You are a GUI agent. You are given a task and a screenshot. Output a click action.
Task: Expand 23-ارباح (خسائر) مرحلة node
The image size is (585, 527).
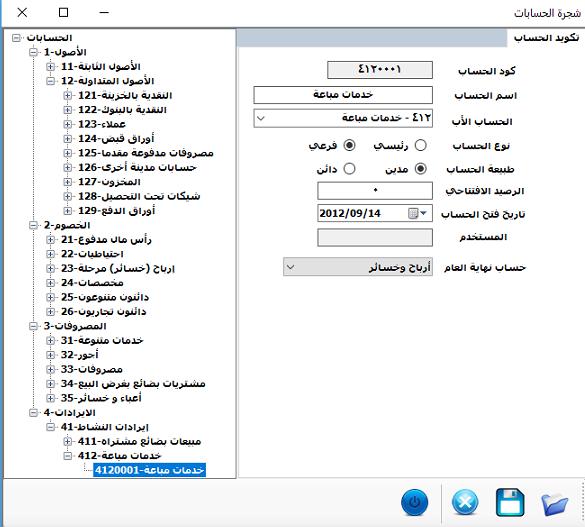(50, 269)
